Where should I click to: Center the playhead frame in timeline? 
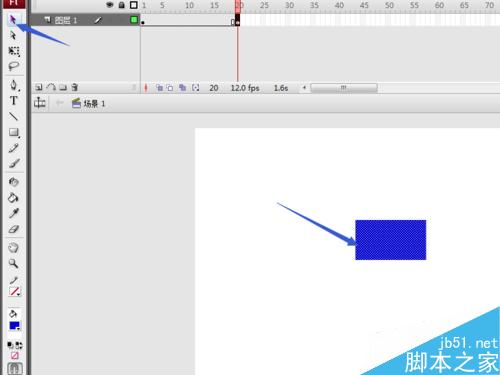pos(146,88)
